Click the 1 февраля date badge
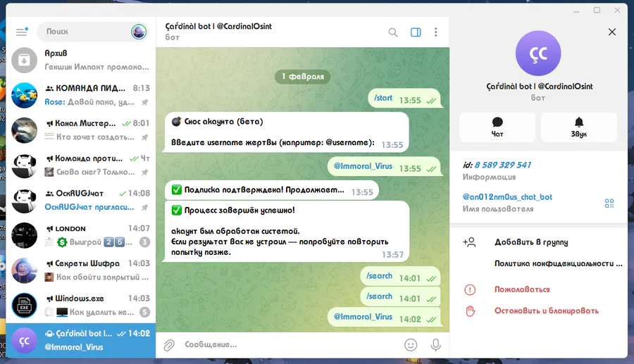The image size is (634, 364). (302, 76)
